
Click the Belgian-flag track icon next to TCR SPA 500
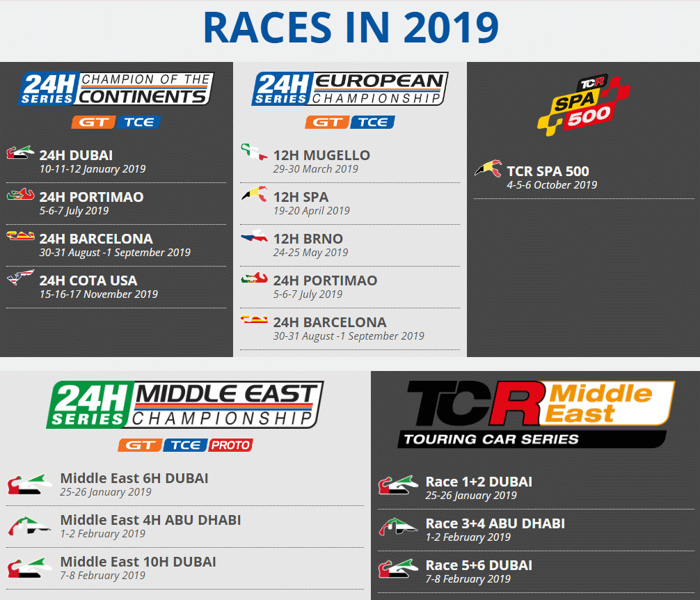pos(488,169)
